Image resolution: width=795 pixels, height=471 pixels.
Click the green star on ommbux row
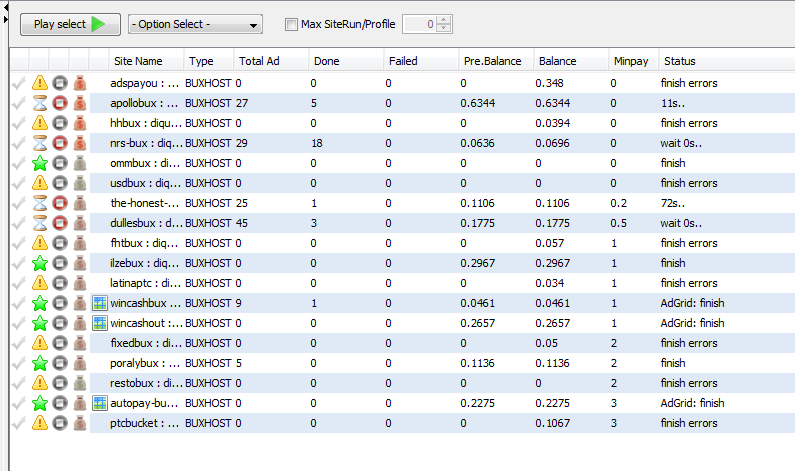pyautogui.click(x=40, y=163)
